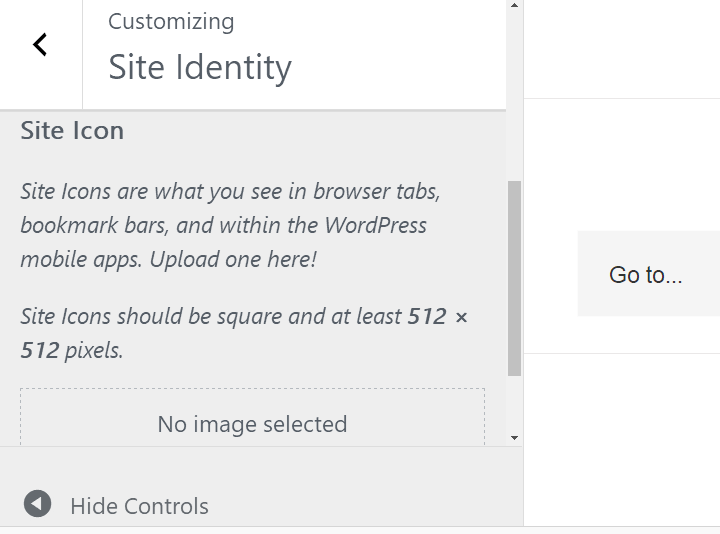Click the bold '512 ×' dimension text

[x=437, y=316]
